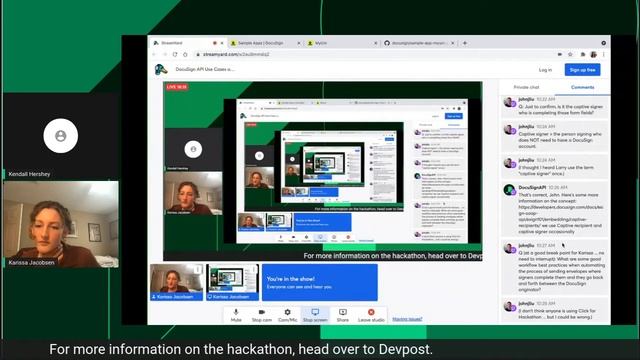Click johnjliu's avatar on the workflow best practices comment

tap(509, 248)
